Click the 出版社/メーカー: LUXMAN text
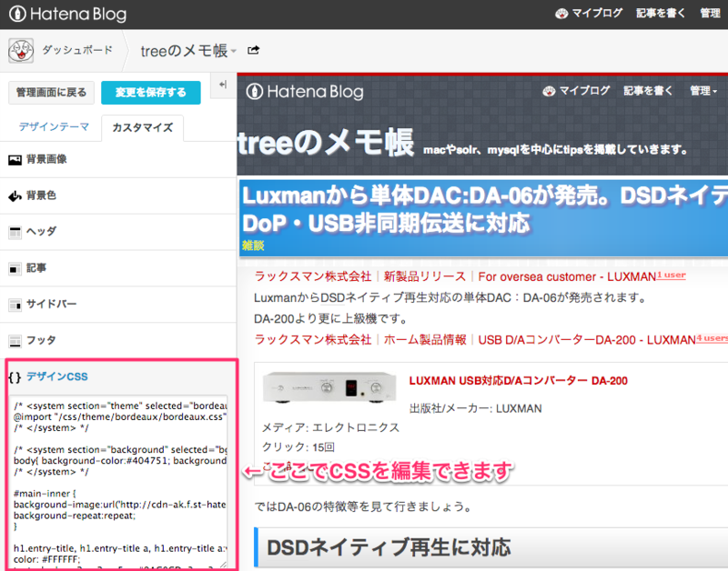Screen dimensions: 728x571 [475, 408]
